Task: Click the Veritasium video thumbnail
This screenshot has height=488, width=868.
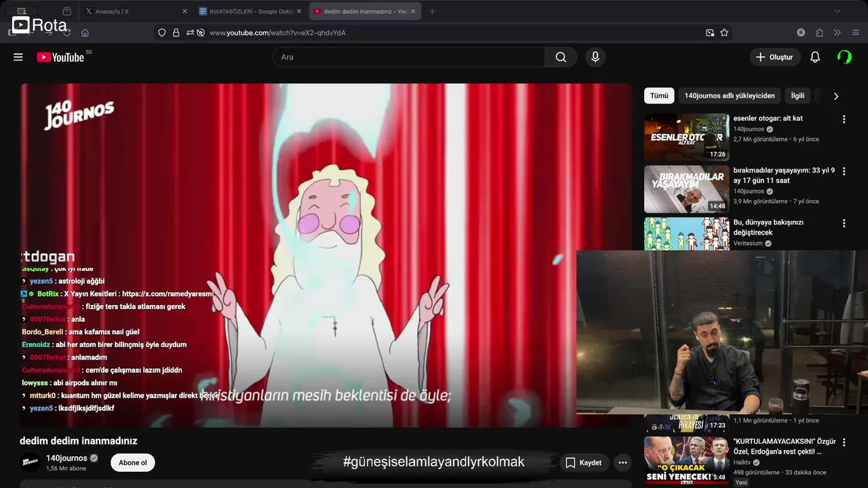Action: [686, 234]
